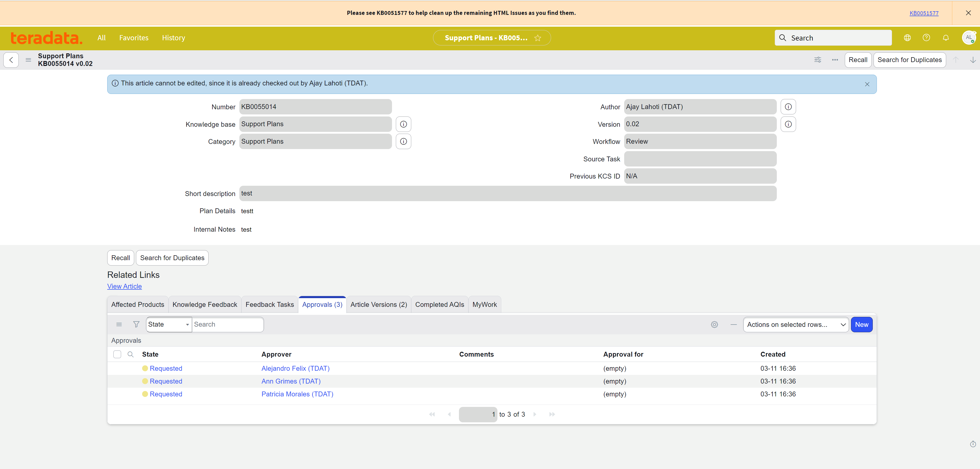
Task: Go to previous page of Approvals
Action: tap(449, 414)
